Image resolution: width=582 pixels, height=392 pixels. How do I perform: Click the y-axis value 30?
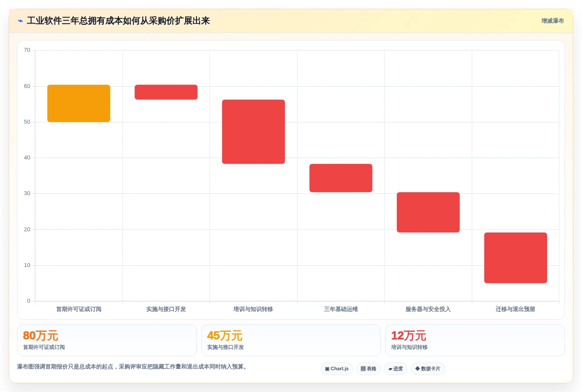coord(27,193)
